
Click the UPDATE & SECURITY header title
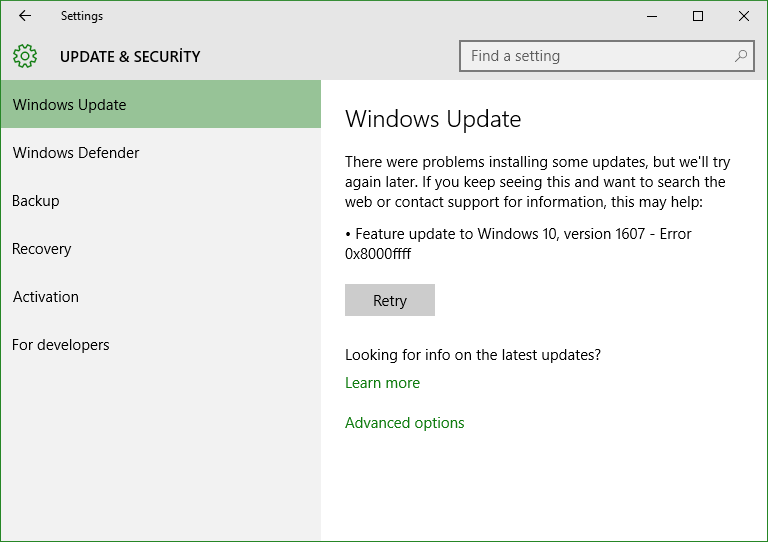click(x=130, y=57)
